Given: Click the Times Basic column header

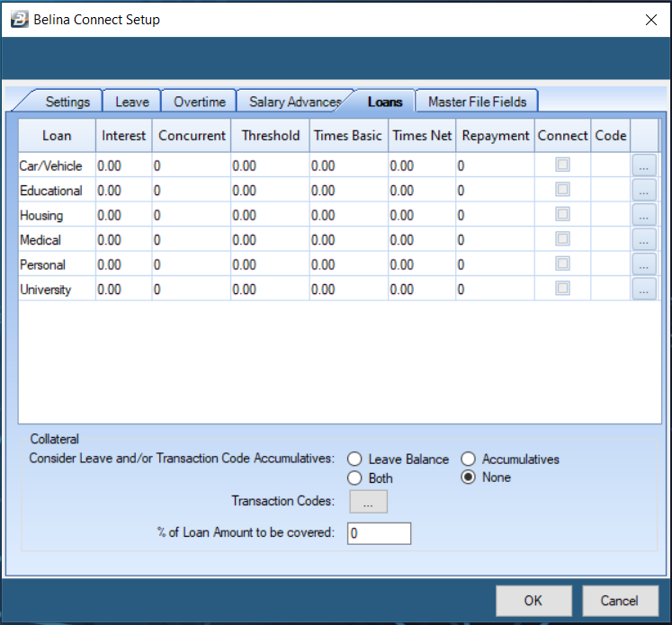Looking at the screenshot, I should (x=348, y=136).
